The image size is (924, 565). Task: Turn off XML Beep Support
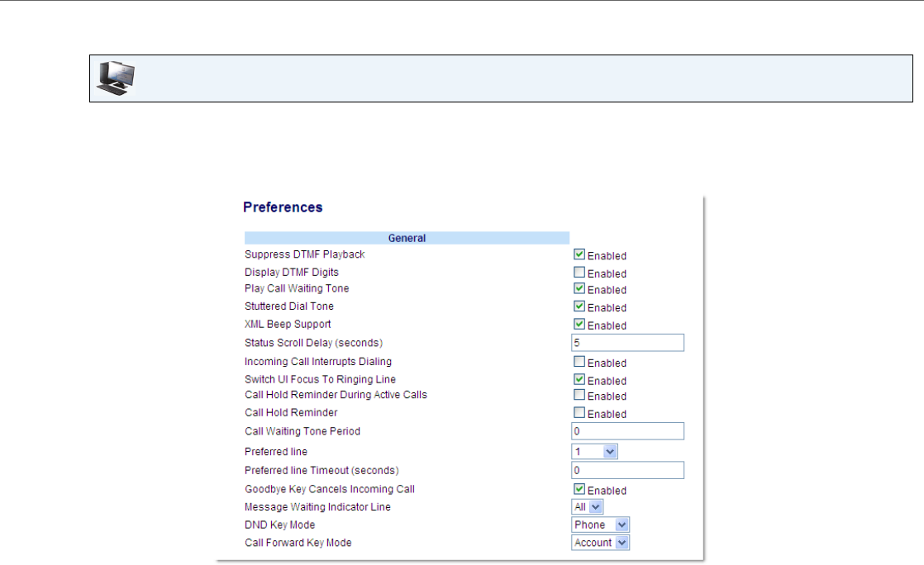pyautogui.click(x=579, y=325)
